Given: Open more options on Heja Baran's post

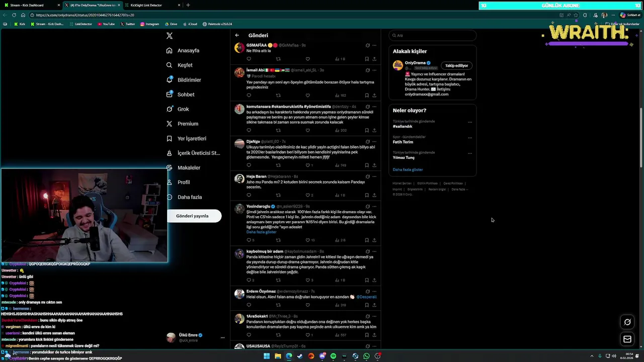Looking at the screenshot, I should (374, 176).
